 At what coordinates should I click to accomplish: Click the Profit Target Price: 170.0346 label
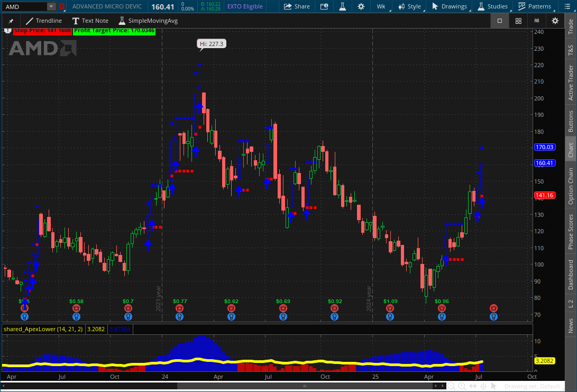point(114,31)
